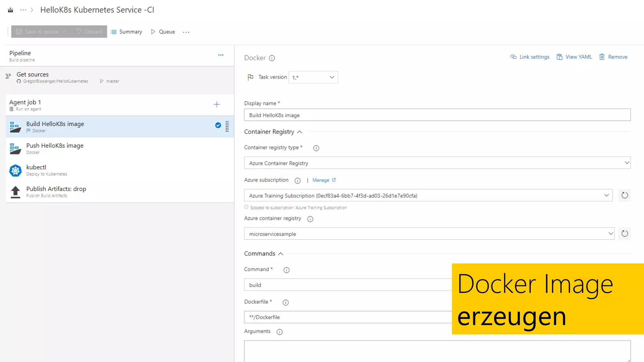644x362 pixels.
Task: Open the Summary view
Action: [126, 32]
